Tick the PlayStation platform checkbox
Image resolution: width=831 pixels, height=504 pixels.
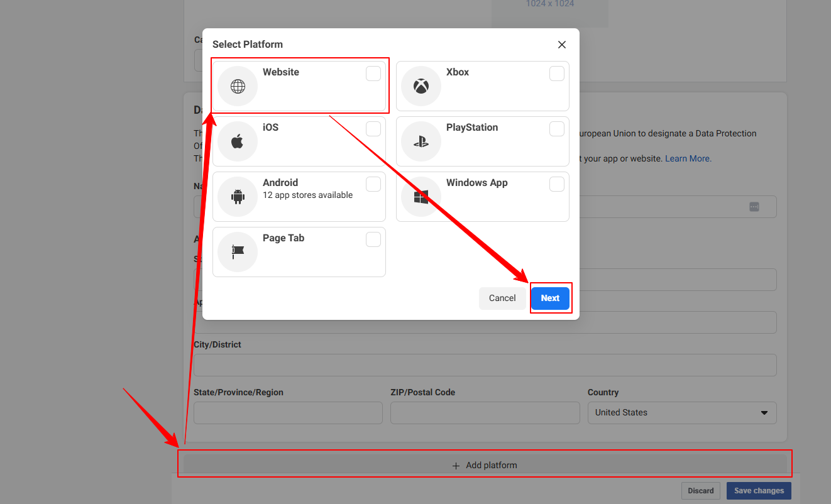(557, 129)
